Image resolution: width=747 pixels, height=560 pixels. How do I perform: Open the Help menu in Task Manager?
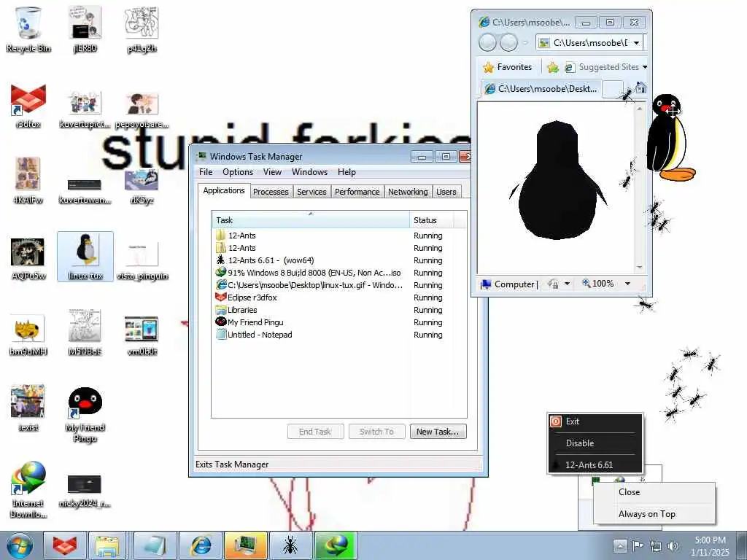click(347, 172)
